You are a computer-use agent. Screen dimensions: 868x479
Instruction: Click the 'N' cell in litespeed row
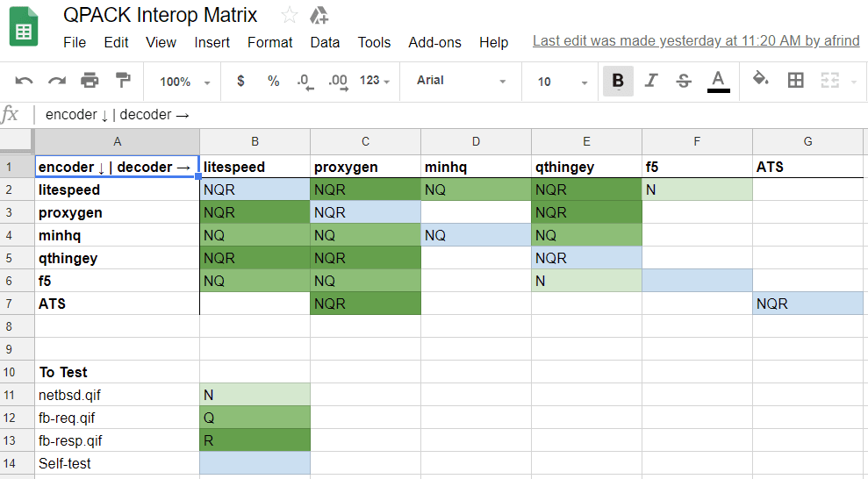click(698, 189)
